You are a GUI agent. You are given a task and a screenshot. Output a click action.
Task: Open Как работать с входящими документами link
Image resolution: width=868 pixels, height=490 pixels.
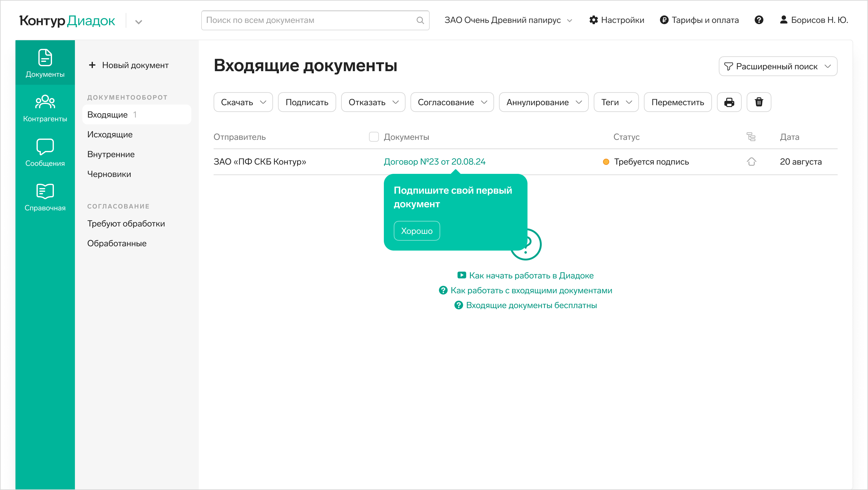[x=525, y=290]
